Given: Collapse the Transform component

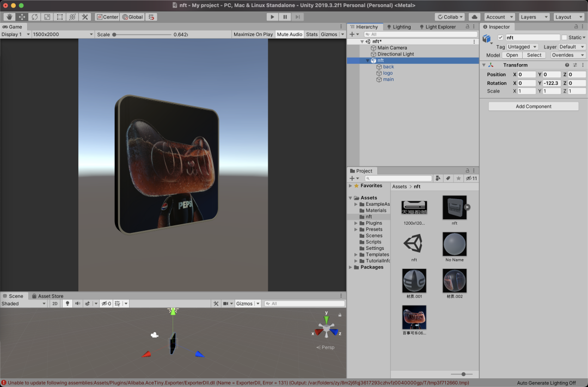Looking at the screenshot, I should tap(484, 65).
